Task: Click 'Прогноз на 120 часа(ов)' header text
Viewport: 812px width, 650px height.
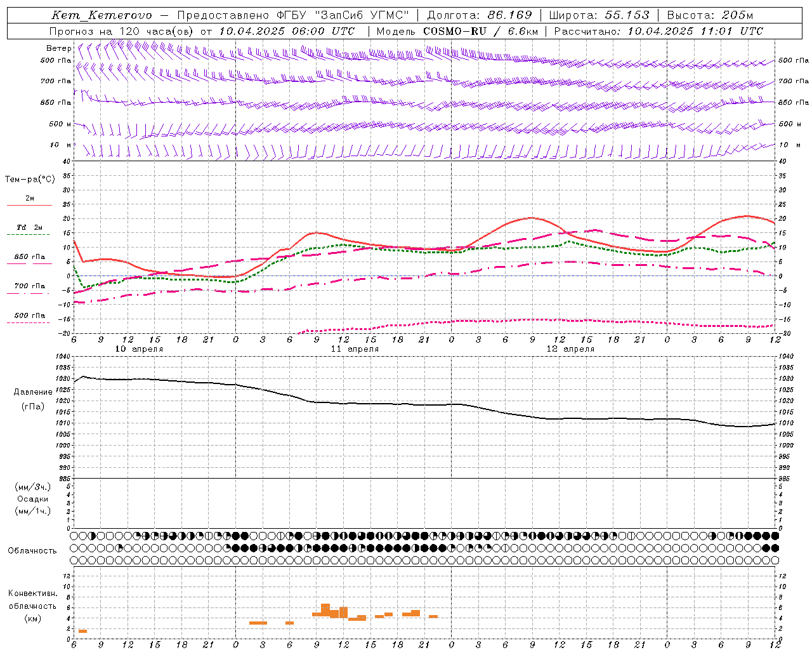Action: click(x=122, y=31)
